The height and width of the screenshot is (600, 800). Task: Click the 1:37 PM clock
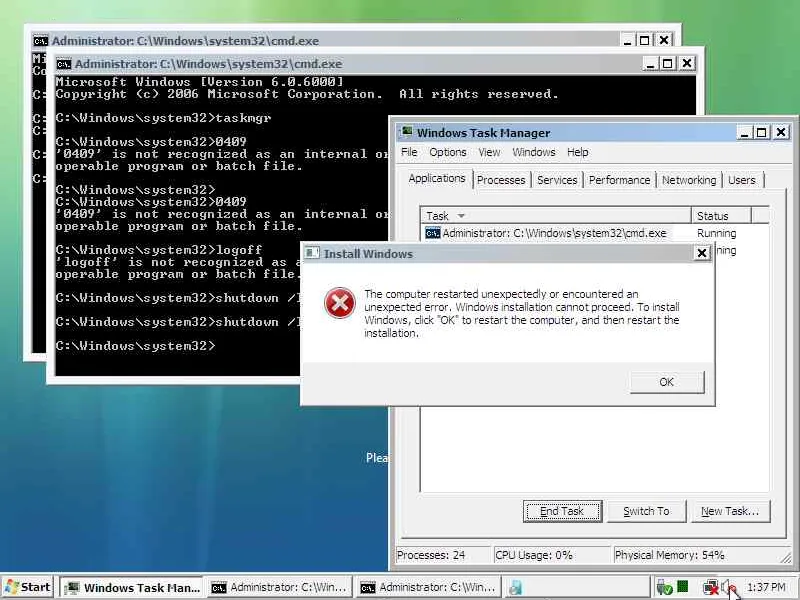(x=766, y=588)
